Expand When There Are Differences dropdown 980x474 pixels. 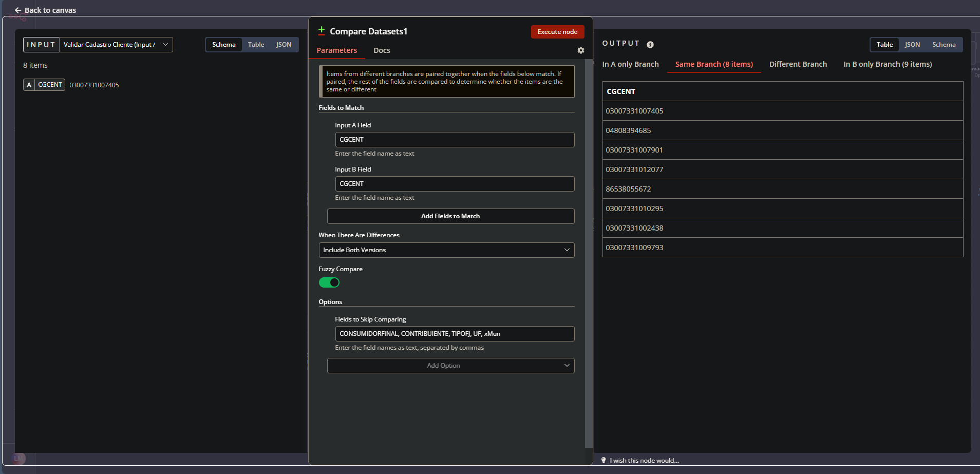click(446, 250)
